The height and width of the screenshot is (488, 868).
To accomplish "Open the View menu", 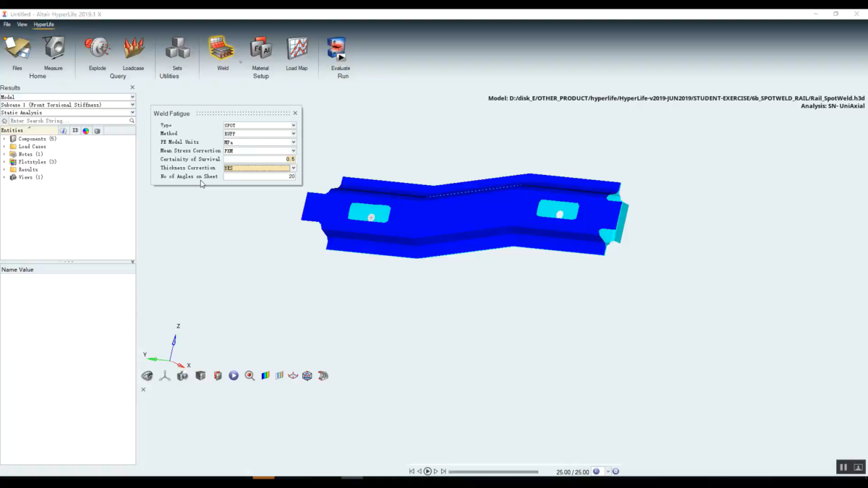I will (x=22, y=25).
